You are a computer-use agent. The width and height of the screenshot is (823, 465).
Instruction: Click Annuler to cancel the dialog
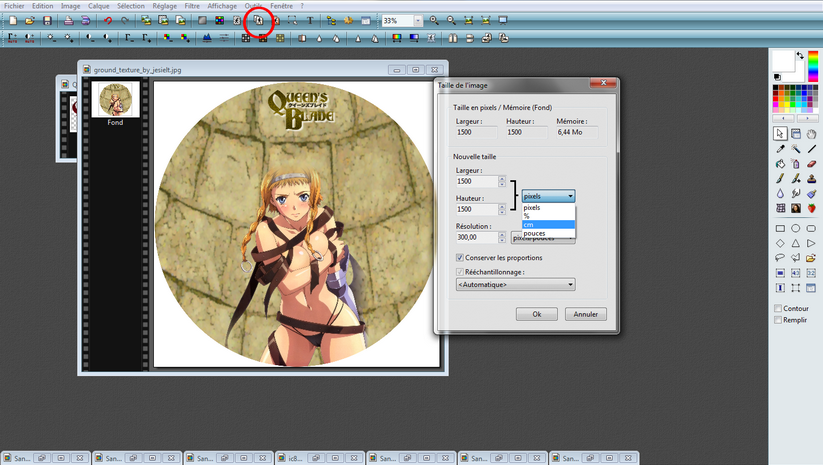click(x=585, y=314)
